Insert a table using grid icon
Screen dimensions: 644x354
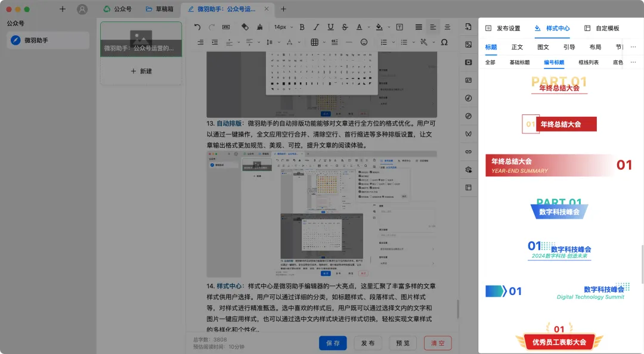click(315, 42)
